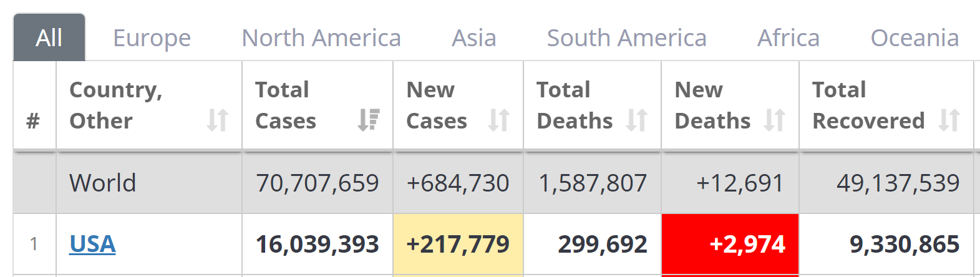Screen dimensions: 980x277
Task: Select the Africa tab
Action: point(788,38)
